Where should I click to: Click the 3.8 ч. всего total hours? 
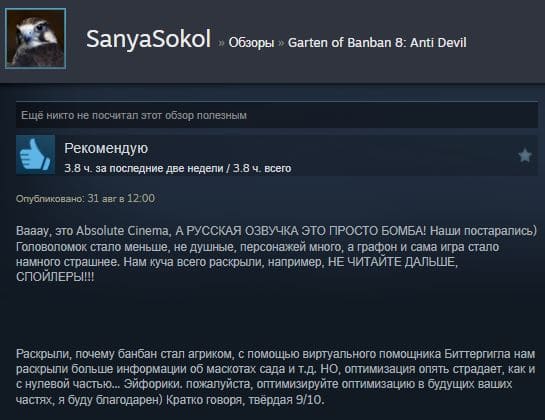pos(262,168)
